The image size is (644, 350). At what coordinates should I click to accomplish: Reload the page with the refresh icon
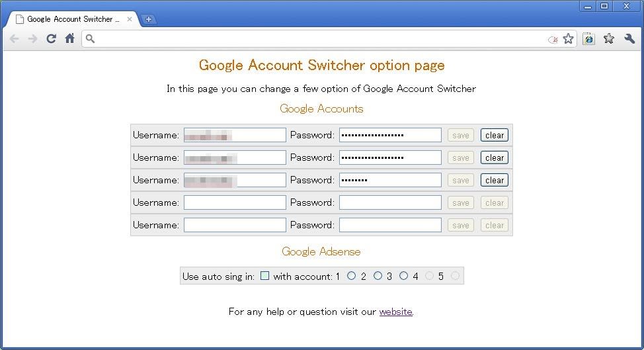pos(51,39)
